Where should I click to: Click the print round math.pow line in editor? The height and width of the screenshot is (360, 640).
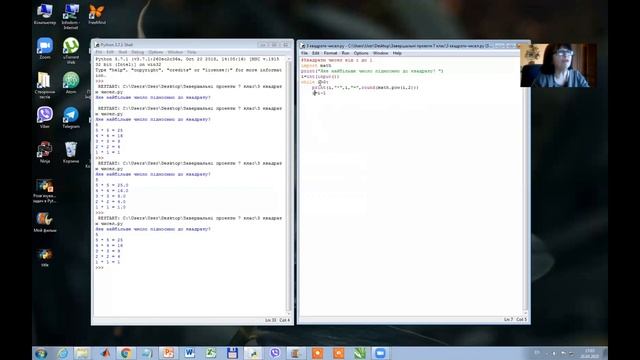[365, 87]
